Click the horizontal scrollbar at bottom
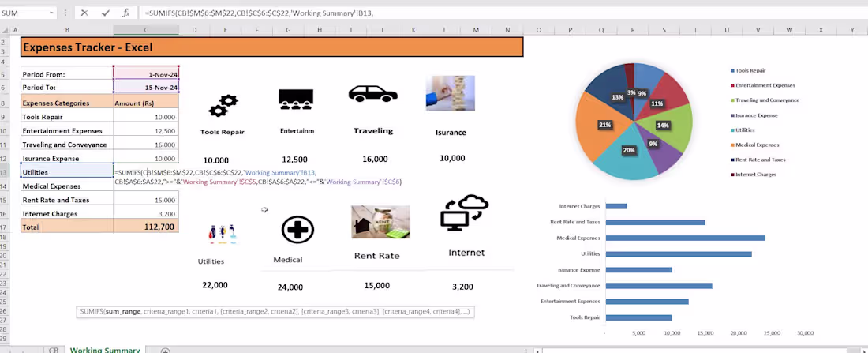The height and width of the screenshot is (353, 868). click(700, 350)
